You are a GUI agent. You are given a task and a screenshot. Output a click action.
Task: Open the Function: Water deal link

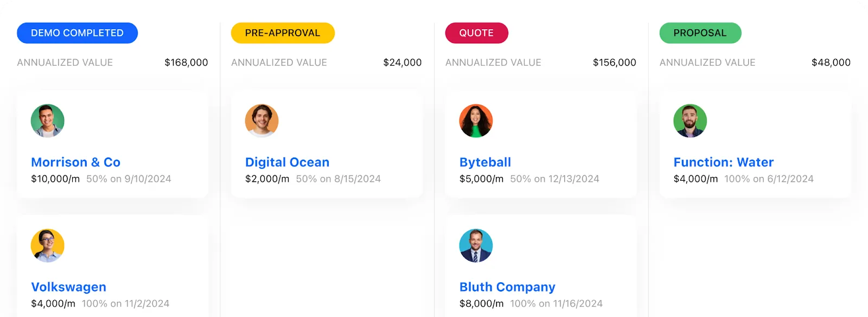point(724,162)
